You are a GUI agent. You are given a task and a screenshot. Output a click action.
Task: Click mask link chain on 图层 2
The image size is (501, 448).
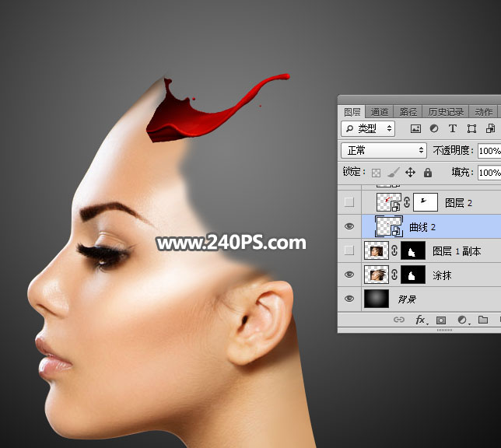(407, 202)
